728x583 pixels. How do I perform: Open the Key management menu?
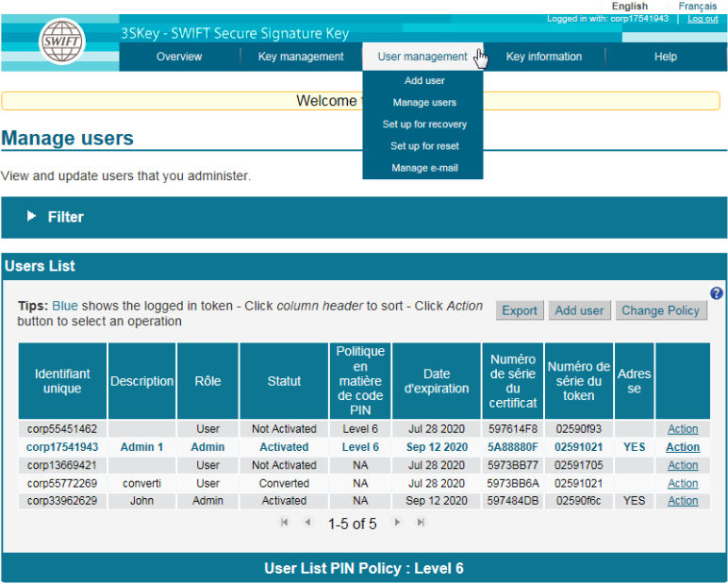[301, 57]
